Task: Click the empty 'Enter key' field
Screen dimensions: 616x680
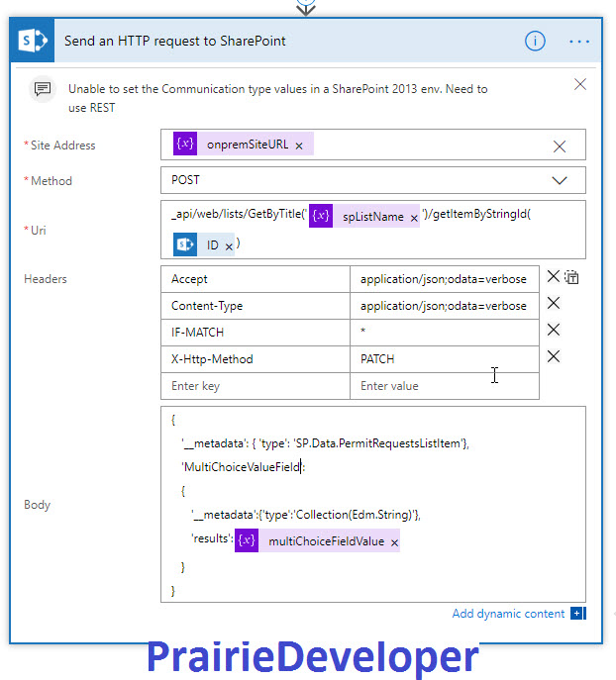Action: [x=256, y=386]
